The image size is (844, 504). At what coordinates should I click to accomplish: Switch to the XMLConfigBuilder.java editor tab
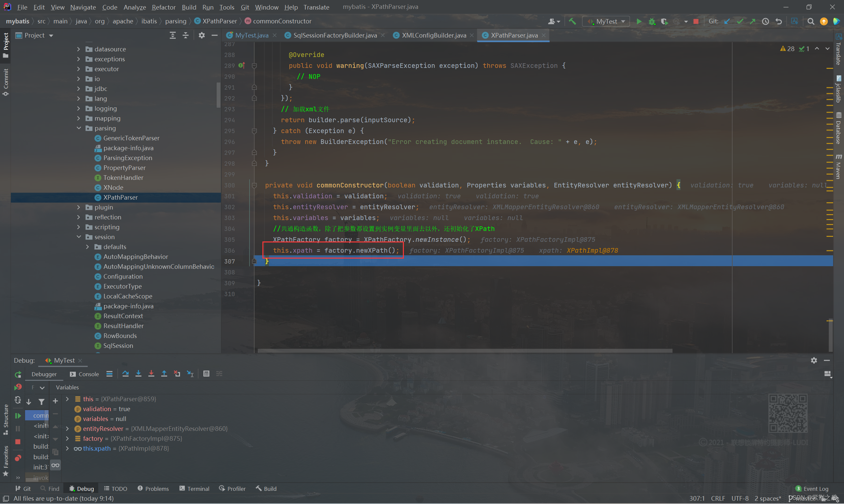pos(434,35)
